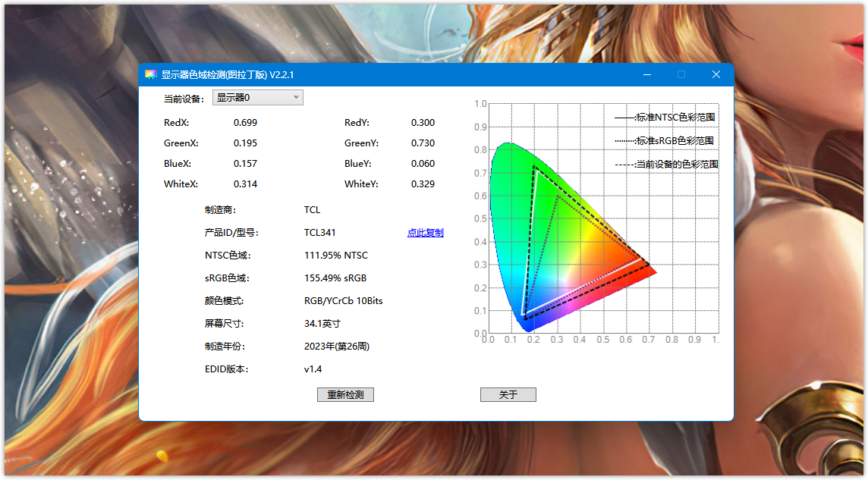
Task: Open the 关于 dialog button
Action: pyautogui.click(x=508, y=395)
